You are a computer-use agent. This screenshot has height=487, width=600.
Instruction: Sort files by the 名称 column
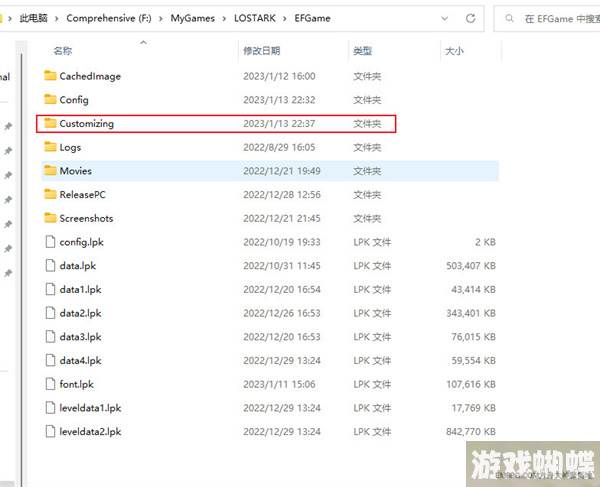click(63, 51)
